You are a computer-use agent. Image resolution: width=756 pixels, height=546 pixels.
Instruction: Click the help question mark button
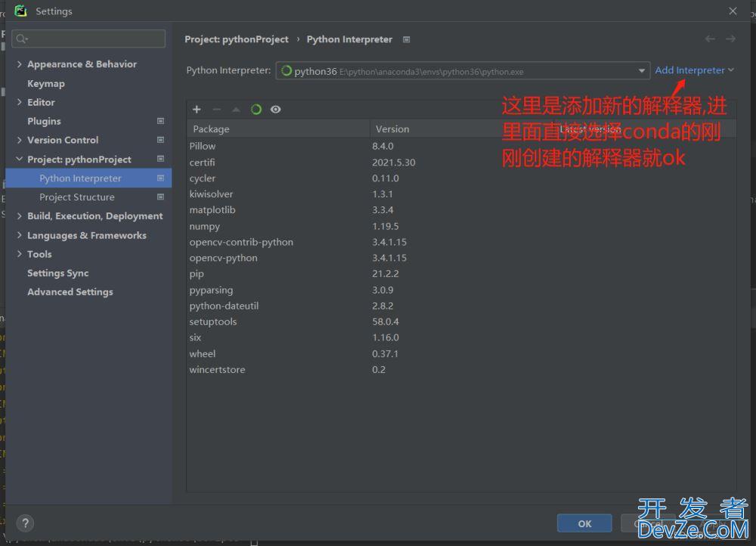tap(25, 523)
